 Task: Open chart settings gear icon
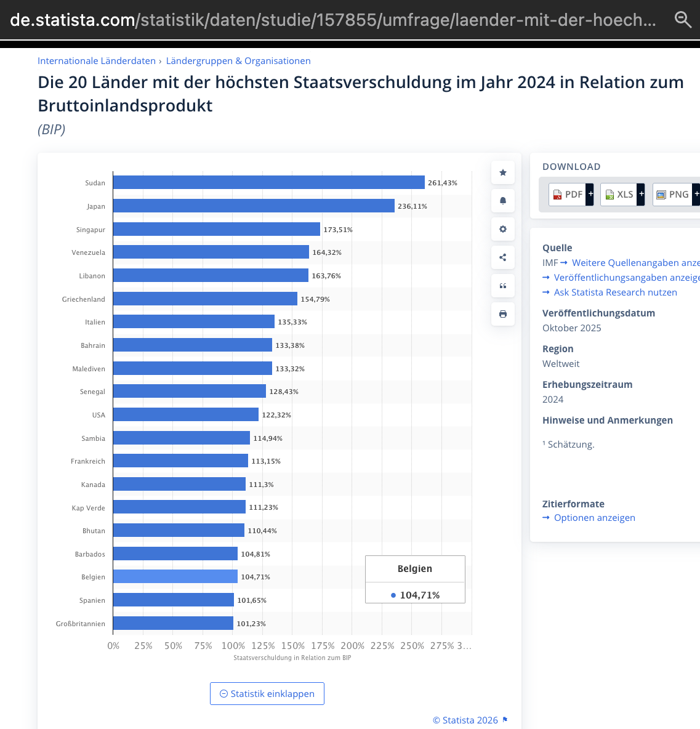(x=502, y=229)
